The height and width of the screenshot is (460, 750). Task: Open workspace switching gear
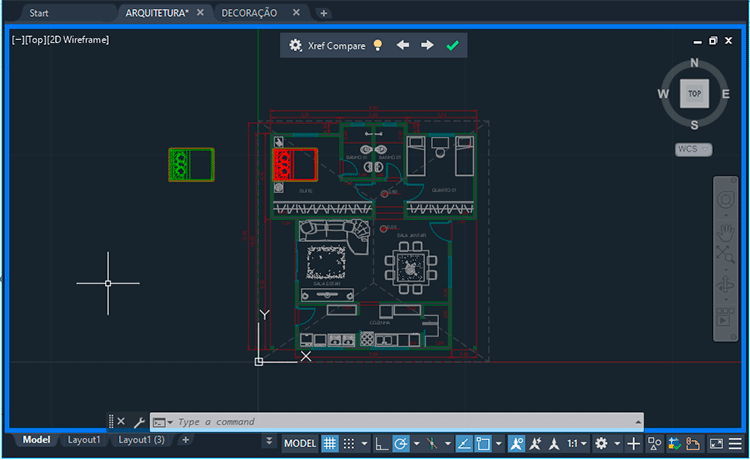601,444
